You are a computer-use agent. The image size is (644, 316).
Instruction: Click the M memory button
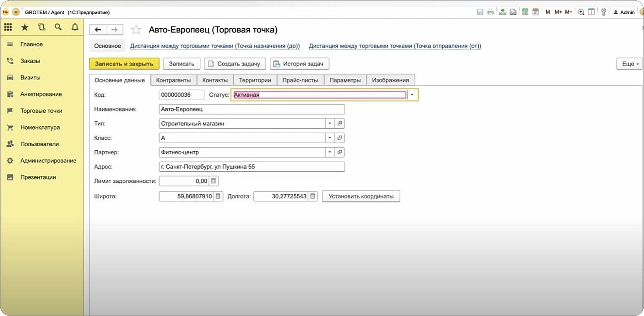[x=548, y=12]
